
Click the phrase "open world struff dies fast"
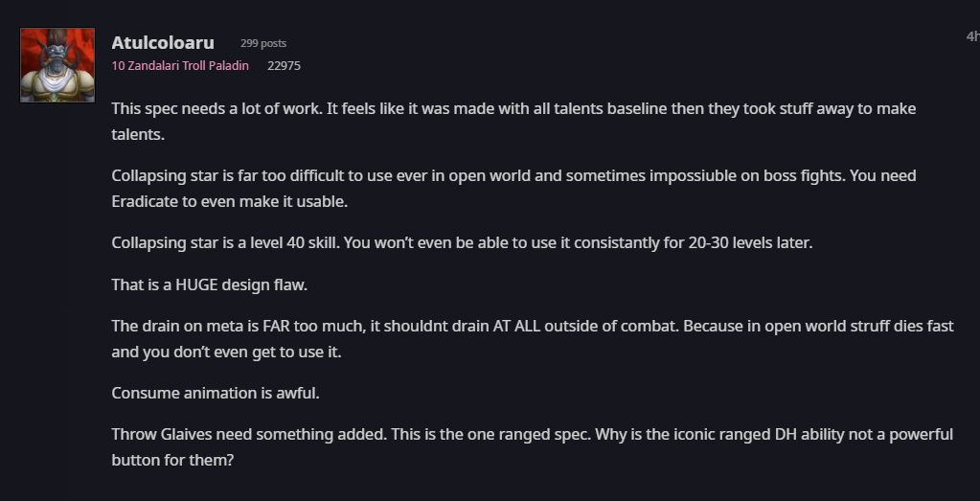click(x=843, y=326)
